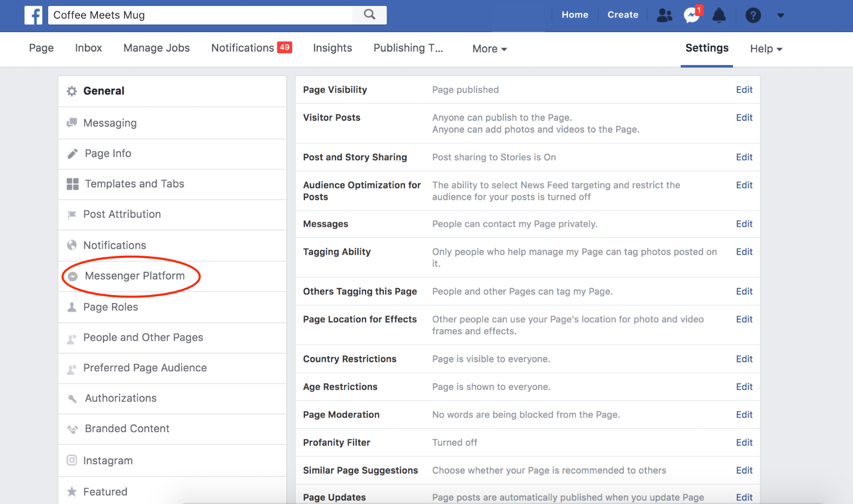Click the Messaging speech bubbles icon
853x504 pixels.
coord(71,123)
